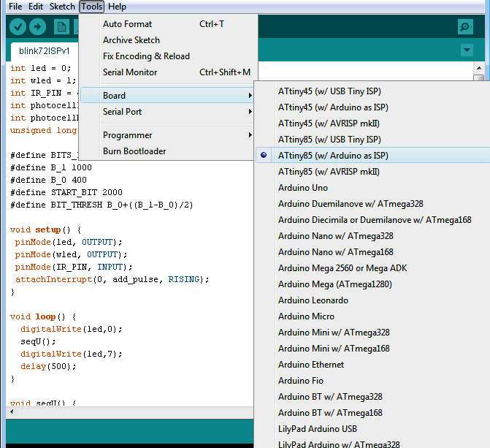490x448 pixels.
Task: Open the File menu
Action: pyautogui.click(x=15, y=7)
